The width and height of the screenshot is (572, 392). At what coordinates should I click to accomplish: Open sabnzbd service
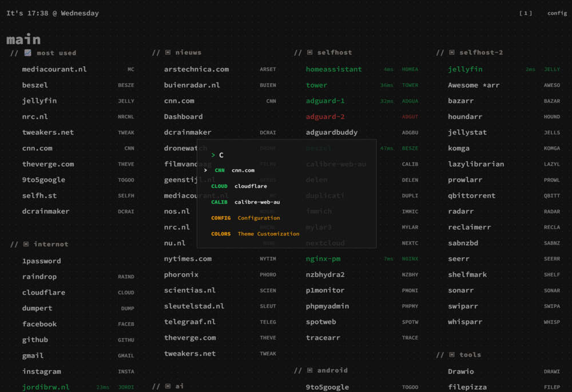tap(463, 243)
